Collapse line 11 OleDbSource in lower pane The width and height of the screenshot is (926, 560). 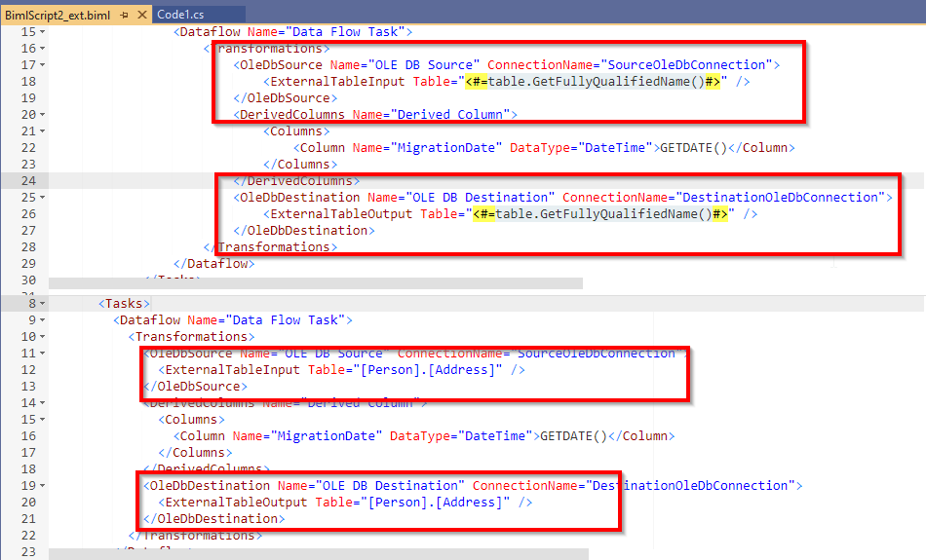point(42,354)
